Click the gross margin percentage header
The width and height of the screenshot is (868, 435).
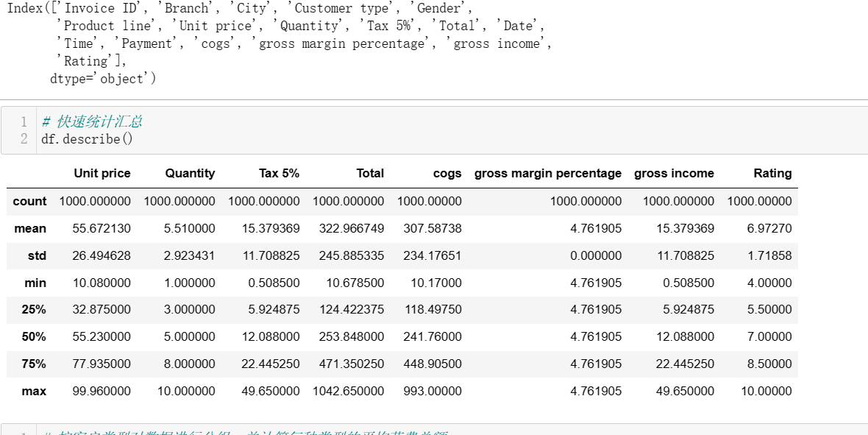548,174
